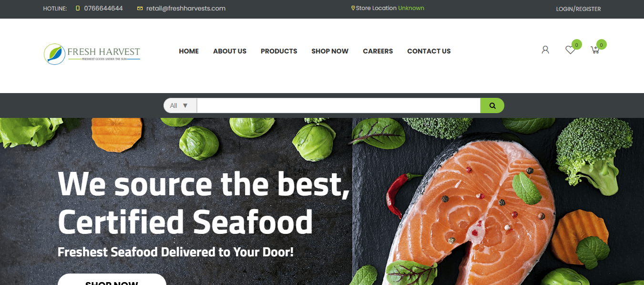Select Shop Now in navigation bar
This screenshot has height=285, width=644.
click(330, 51)
